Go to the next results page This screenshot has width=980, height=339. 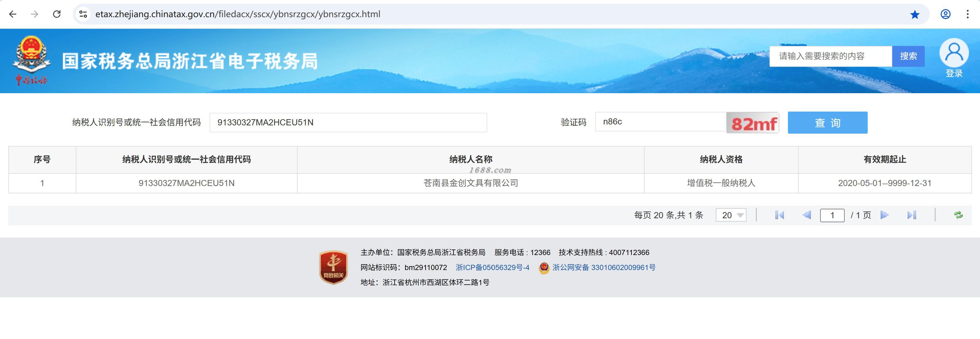885,215
